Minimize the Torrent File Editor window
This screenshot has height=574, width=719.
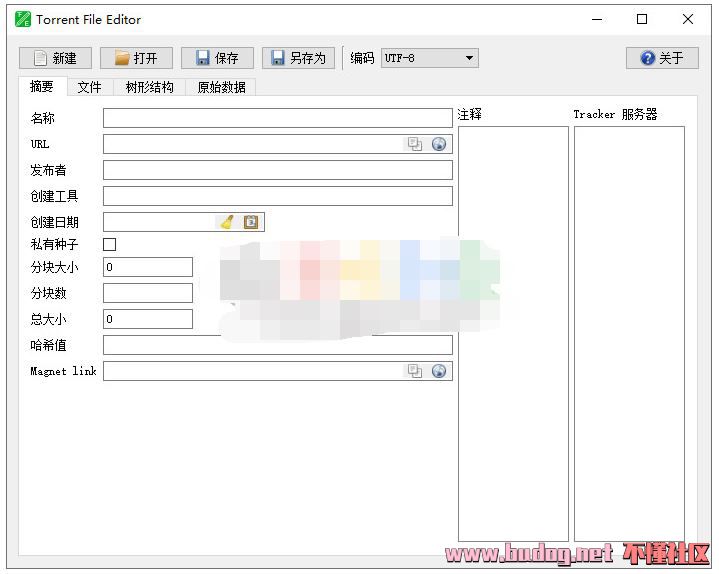coord(597,19)
